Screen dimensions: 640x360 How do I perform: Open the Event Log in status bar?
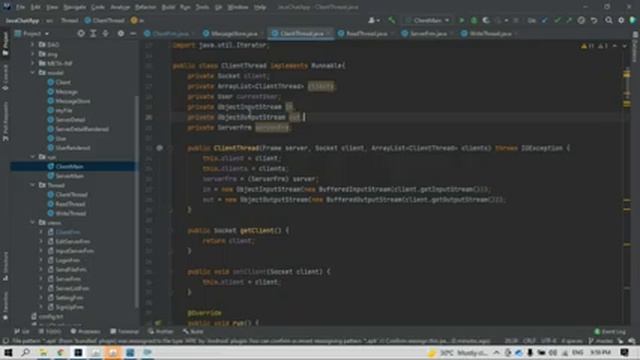point(610,331)
